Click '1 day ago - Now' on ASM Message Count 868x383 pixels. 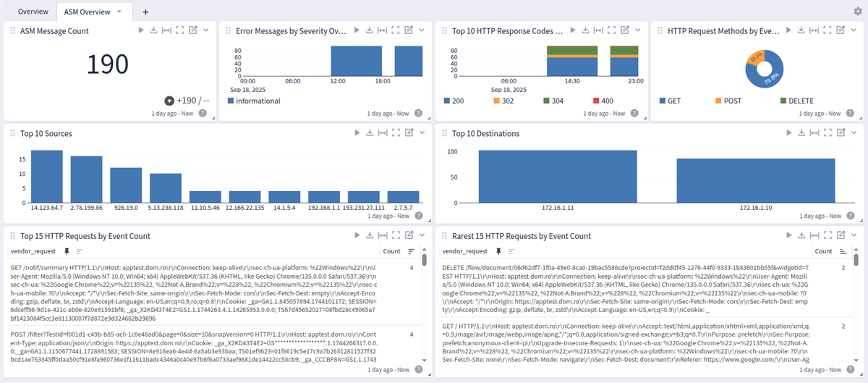(174, 114)
